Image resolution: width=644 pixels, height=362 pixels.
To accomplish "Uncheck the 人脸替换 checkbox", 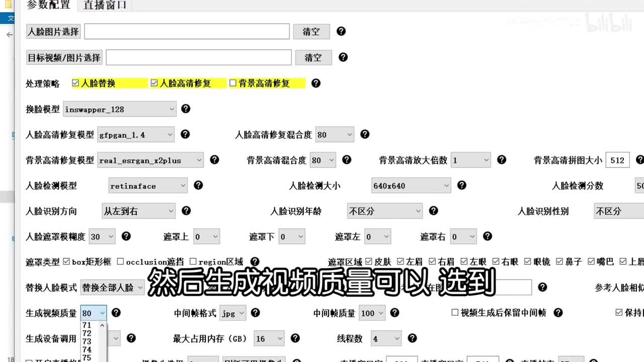I will click(76, 83).
